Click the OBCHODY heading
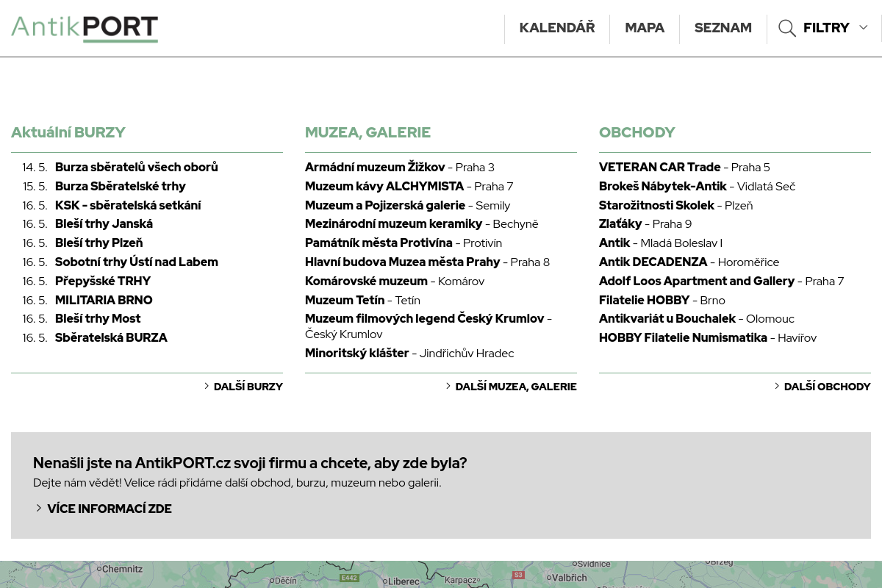Screen dimensions: 882x588 637,133
